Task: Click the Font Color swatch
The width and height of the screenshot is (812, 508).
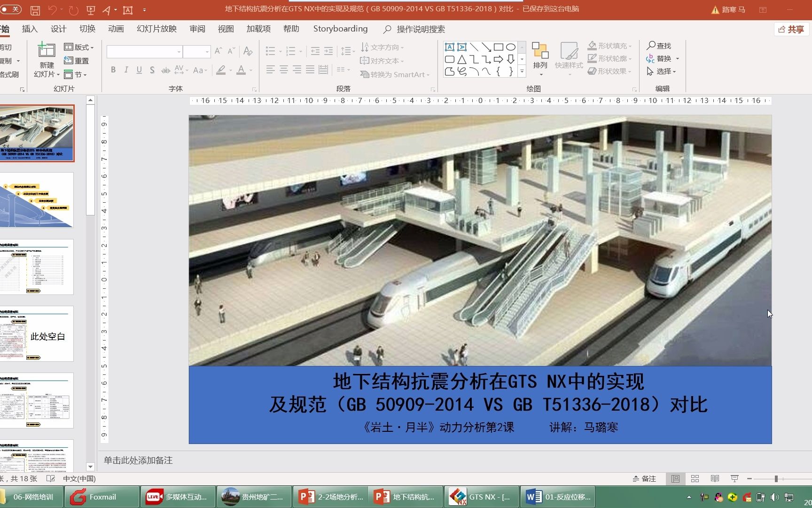Action: click(x=241, y=70)
